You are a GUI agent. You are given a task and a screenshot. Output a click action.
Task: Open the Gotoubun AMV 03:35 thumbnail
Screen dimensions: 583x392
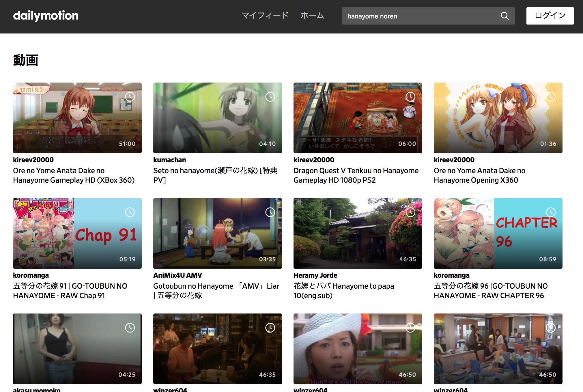[218, 233]
